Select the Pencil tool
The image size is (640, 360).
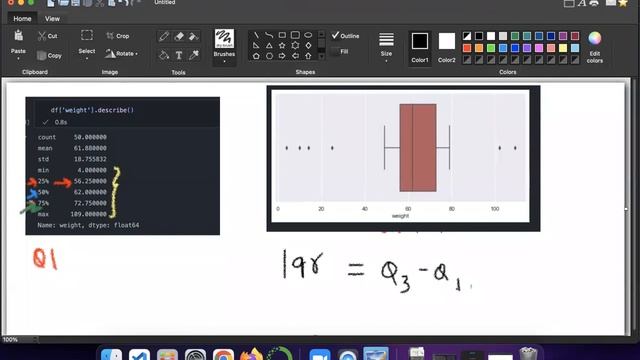point(164,36)
